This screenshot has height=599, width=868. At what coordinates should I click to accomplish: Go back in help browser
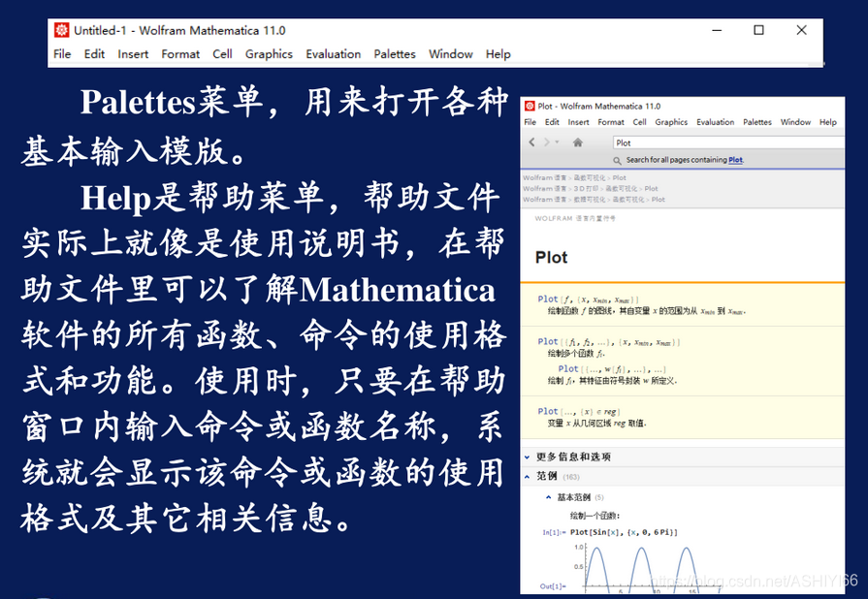coord(532,142)
